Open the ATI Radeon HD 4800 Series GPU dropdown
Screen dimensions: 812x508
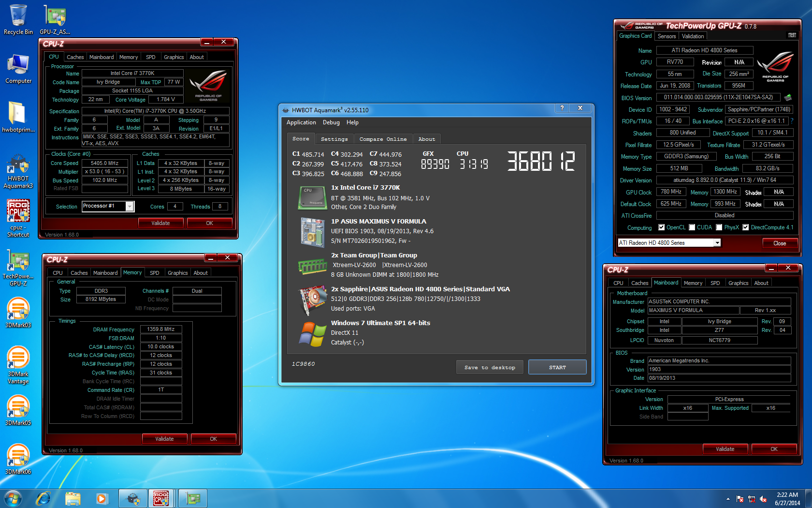tap(717, 243)
